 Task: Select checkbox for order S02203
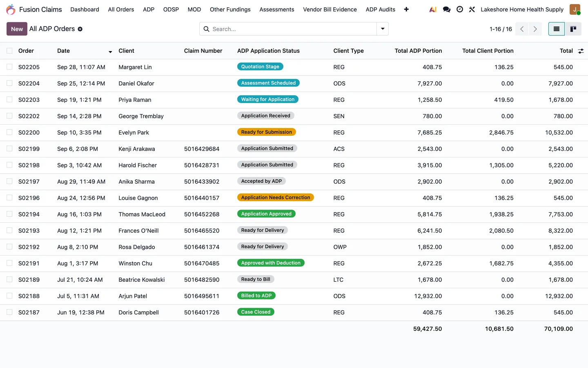(x=9, y=100)
